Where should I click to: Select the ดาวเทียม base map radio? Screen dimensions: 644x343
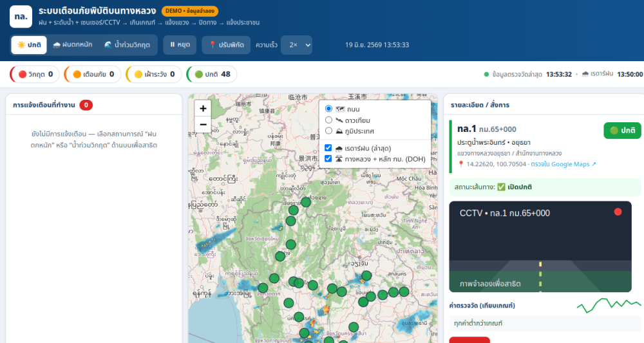click(328, 120)
